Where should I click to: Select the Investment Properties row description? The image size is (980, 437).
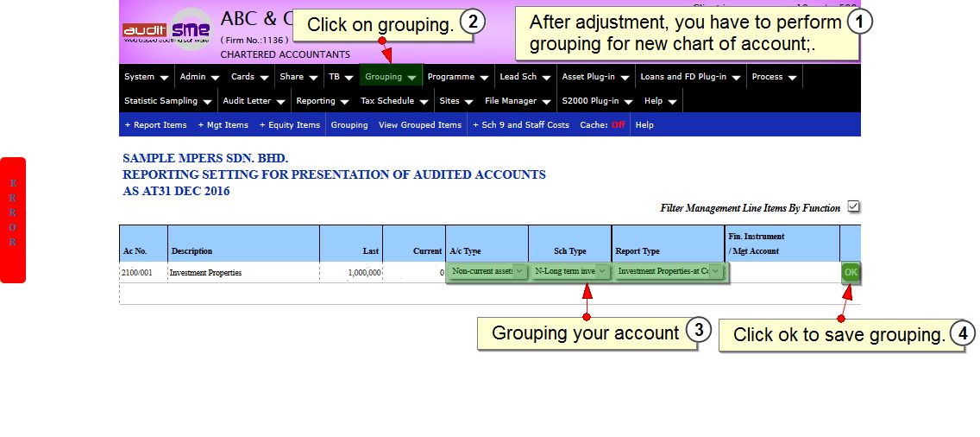point(205,273)
